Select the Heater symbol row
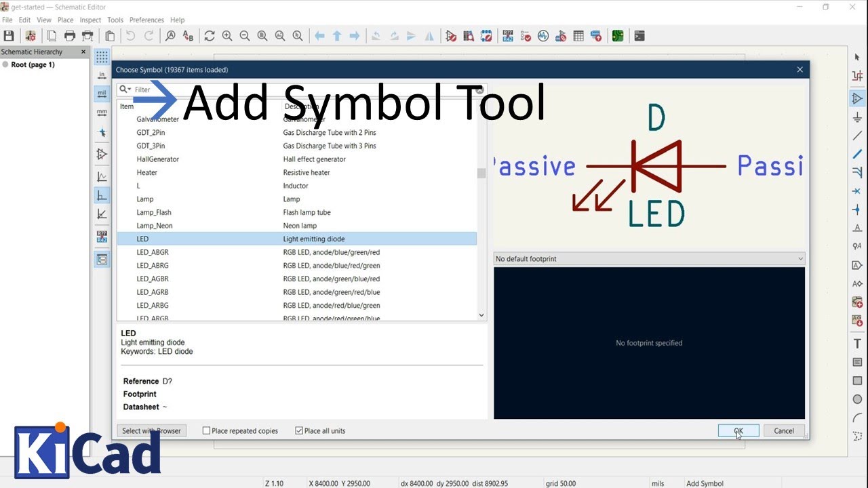 [x=296, y=172]
